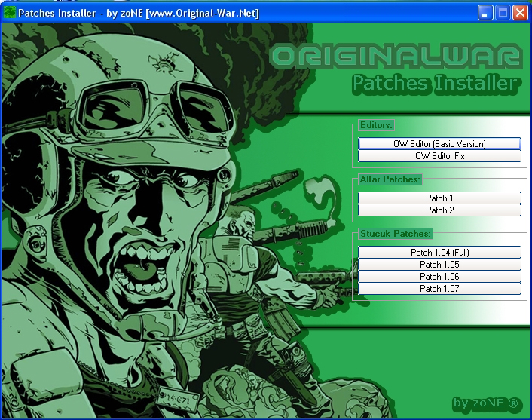Click the struck-through Patch 1.07 button

[x=439, y=289]
